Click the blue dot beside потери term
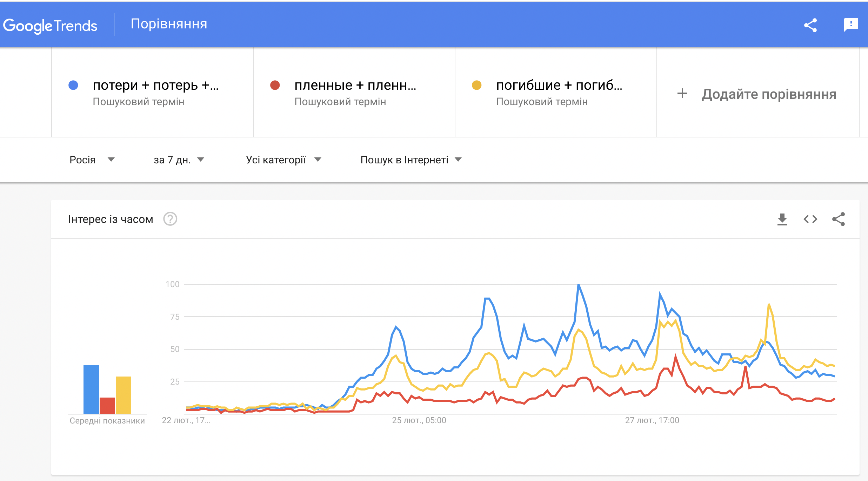The height and width of the screenshot is (481, 868). [73, 85]
